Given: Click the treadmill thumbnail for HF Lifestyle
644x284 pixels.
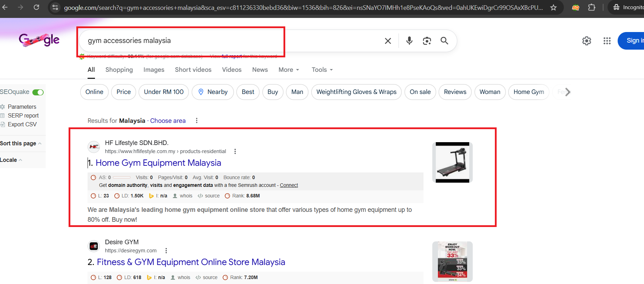Looking at the screenshot, I should tap(452, 162).
